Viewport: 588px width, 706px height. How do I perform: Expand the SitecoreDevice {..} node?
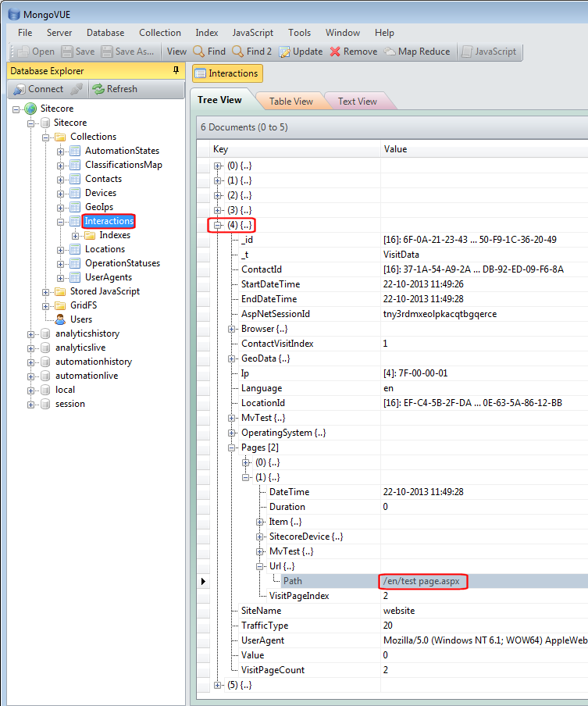point(259,537)
